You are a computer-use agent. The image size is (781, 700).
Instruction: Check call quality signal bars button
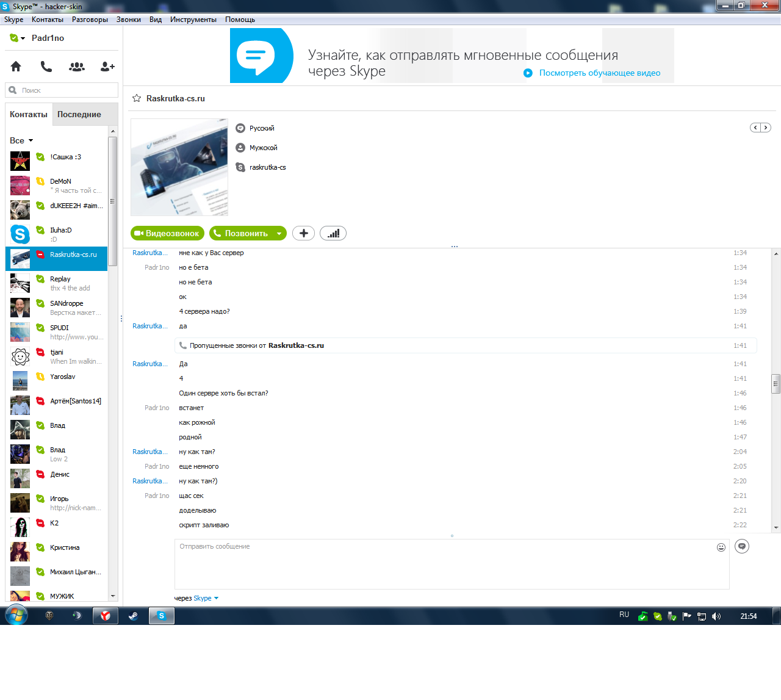pos(333,233)
